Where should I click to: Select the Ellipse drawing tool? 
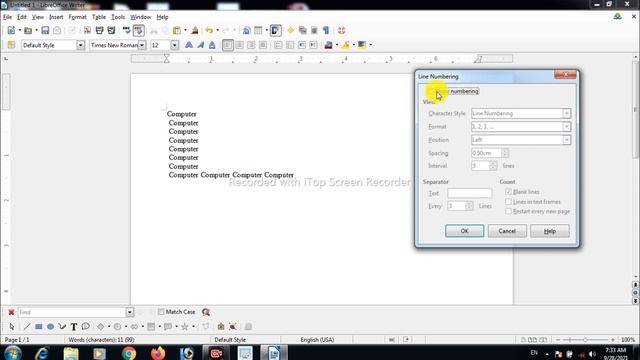coord(50,327)
